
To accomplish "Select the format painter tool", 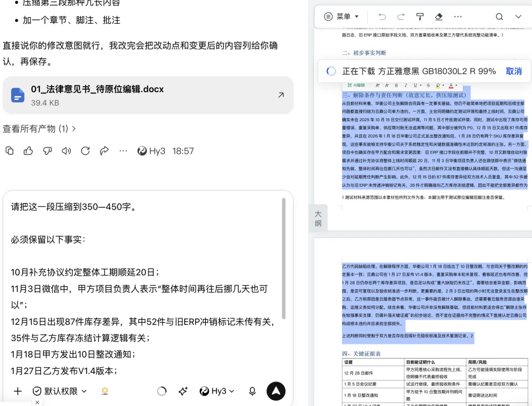I will point(420,17).
